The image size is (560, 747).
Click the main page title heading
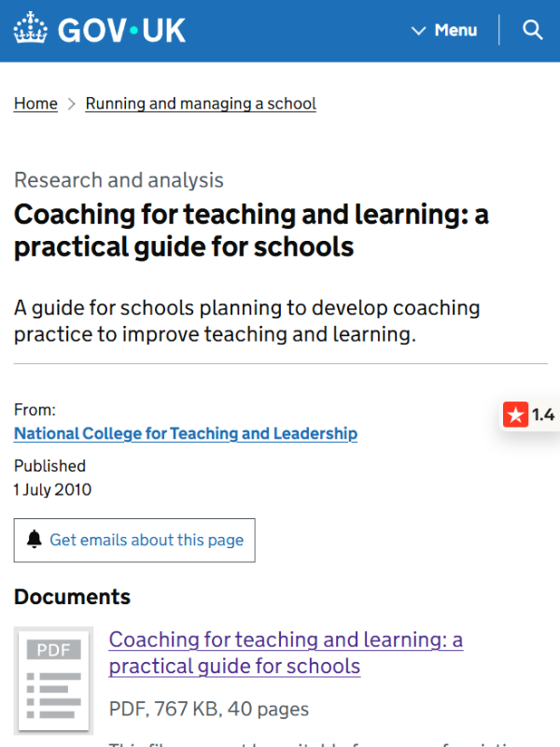pos(251,230)
